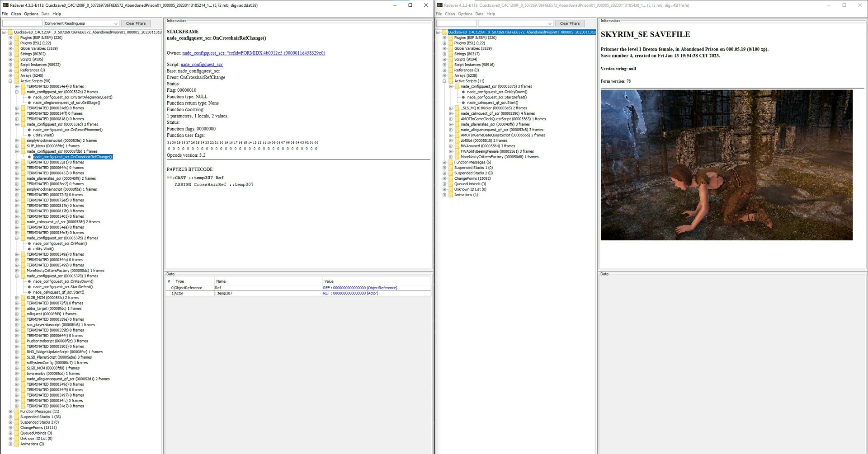868x454 pixels.
Task: Click folder icon beside Scripts (9105)
Action: pos(16,59)
